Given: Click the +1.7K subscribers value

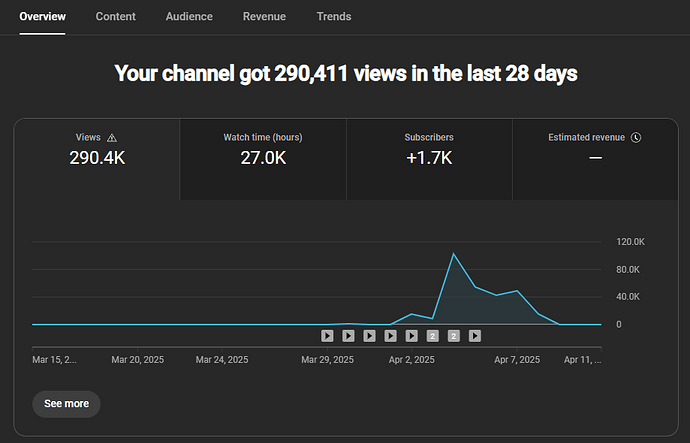Looking at the screenshot, I should [x=429, y=158].
